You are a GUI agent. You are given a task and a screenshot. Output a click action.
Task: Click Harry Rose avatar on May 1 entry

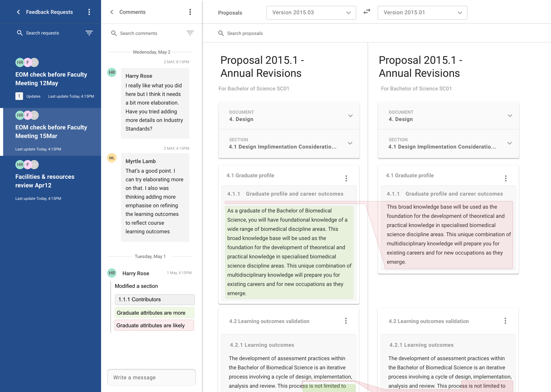click(x=112, y=273)
